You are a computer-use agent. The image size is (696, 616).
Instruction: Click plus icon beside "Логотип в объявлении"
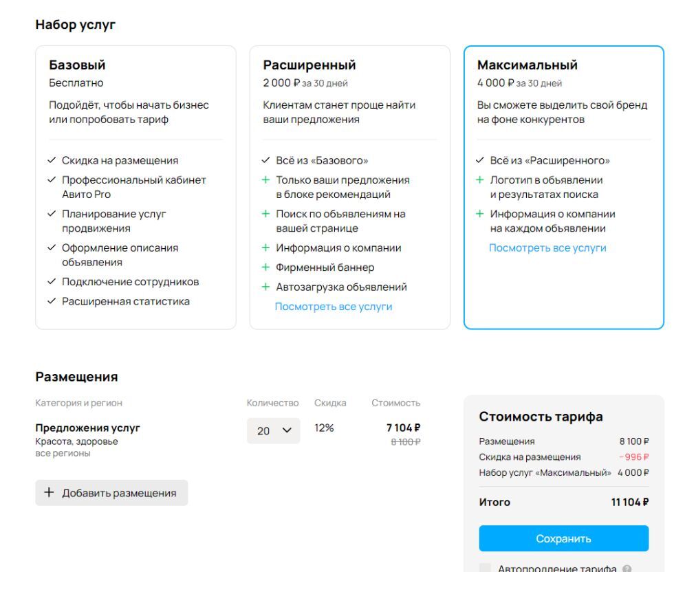point(480,179)
